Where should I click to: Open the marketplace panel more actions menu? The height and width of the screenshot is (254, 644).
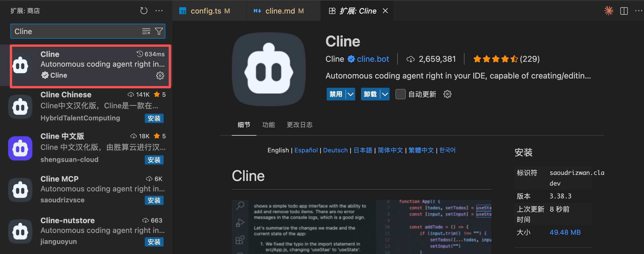(159, 11)
